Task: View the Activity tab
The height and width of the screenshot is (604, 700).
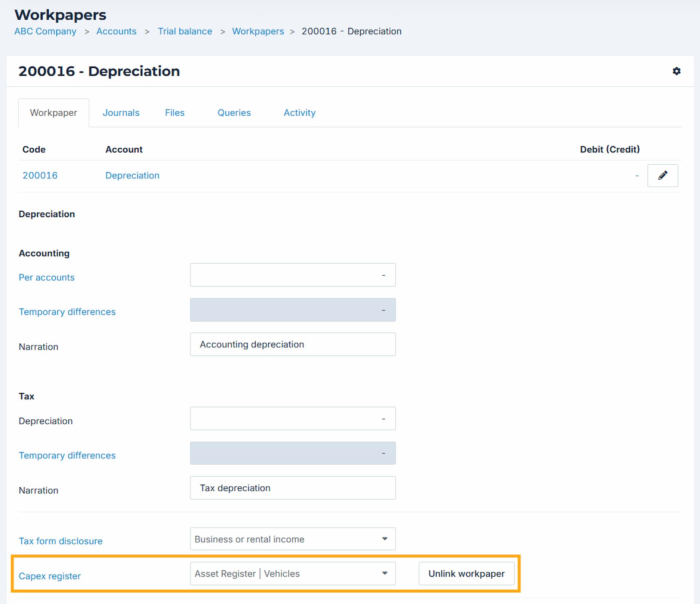Action: (x=299, y=113)
